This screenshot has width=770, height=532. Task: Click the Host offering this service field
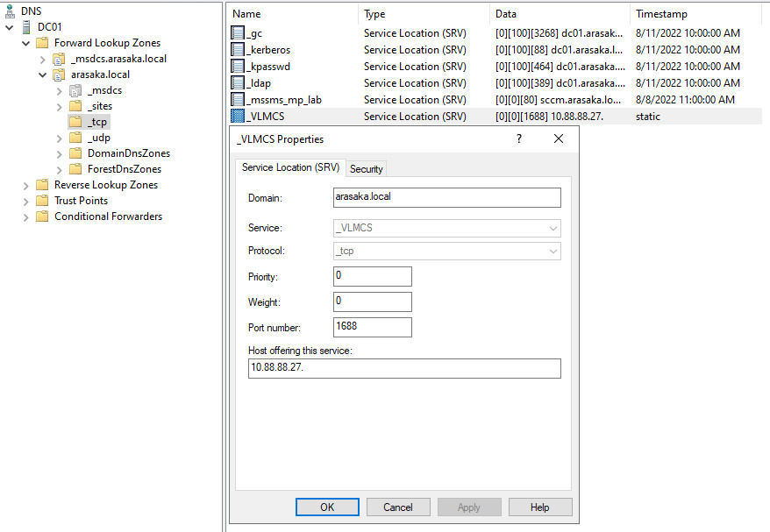pyautogui.click(x=403, y=368)
